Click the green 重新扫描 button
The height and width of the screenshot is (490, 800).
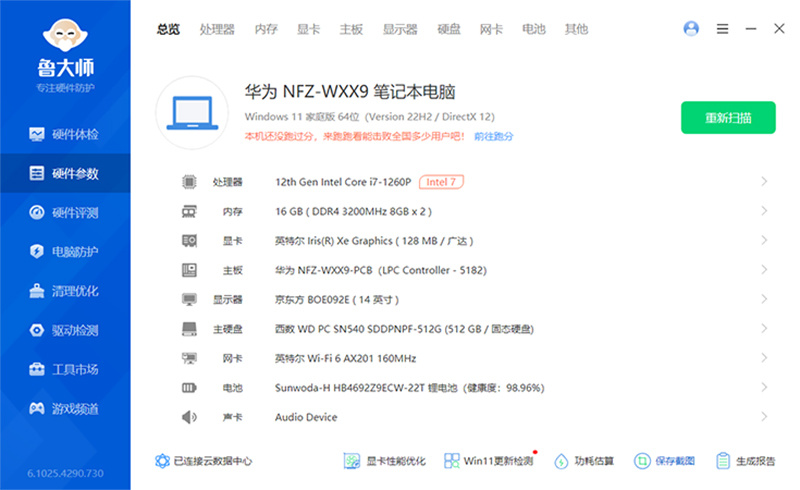click(x=728, y=117)
